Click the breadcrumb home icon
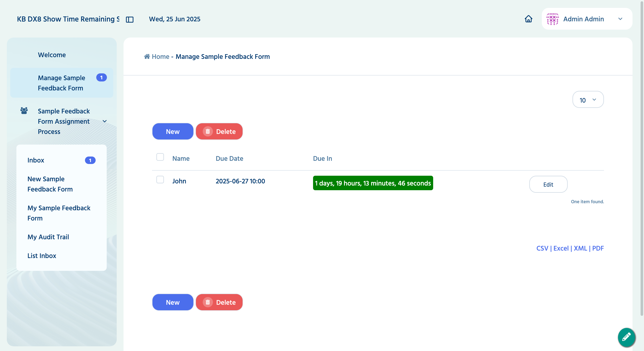The image size is (644, 351). [147, 56]
